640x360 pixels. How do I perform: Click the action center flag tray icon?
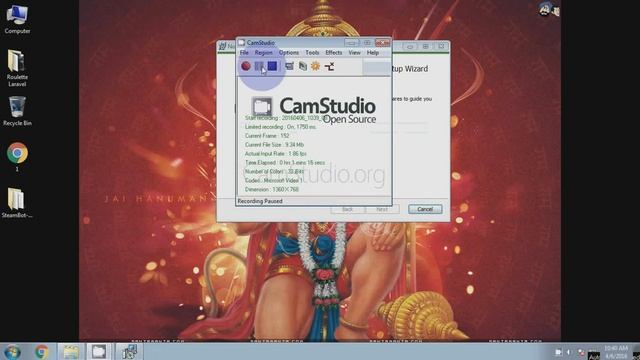581,352
